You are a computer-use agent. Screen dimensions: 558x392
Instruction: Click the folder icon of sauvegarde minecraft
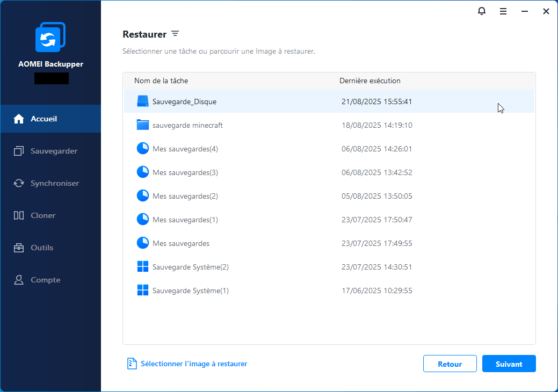[x=142, y=125]
